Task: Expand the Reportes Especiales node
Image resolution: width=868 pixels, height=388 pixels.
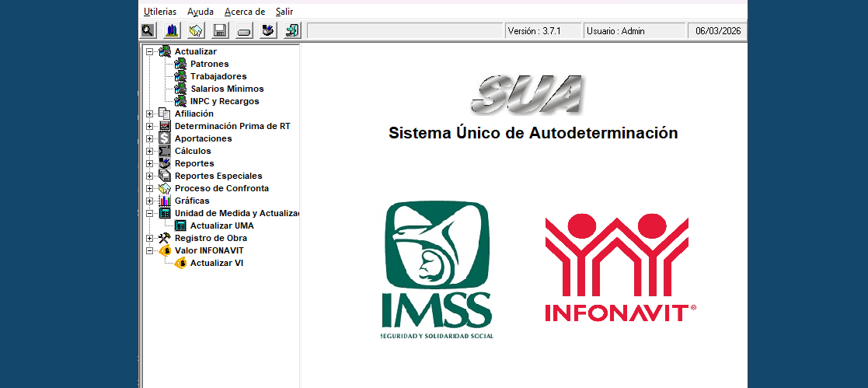Action: point(149,176)
